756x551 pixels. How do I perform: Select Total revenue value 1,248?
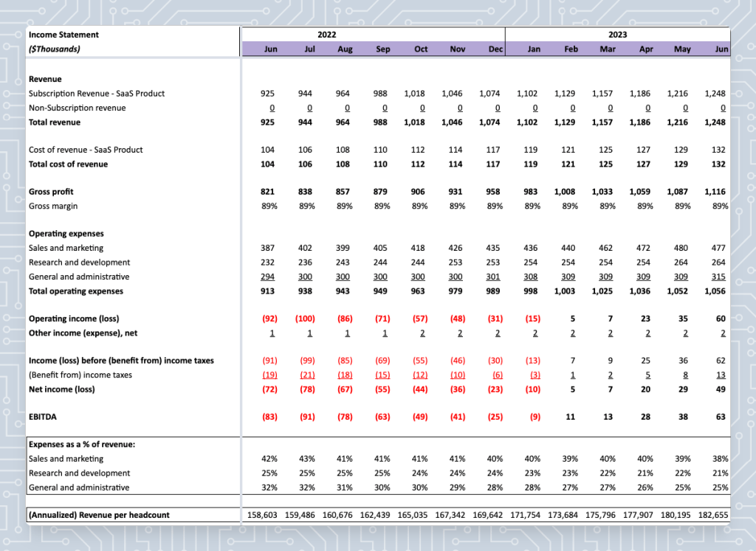point(715,122)
